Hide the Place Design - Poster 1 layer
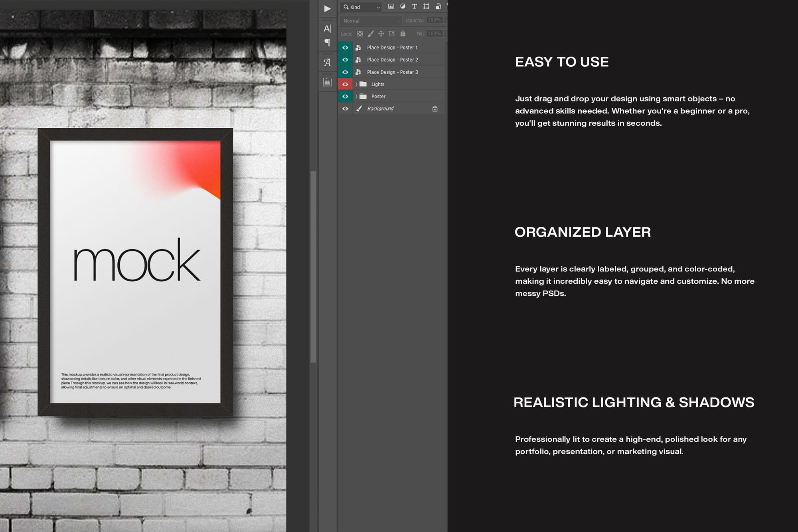798x532 pixels. coord(345,47)
